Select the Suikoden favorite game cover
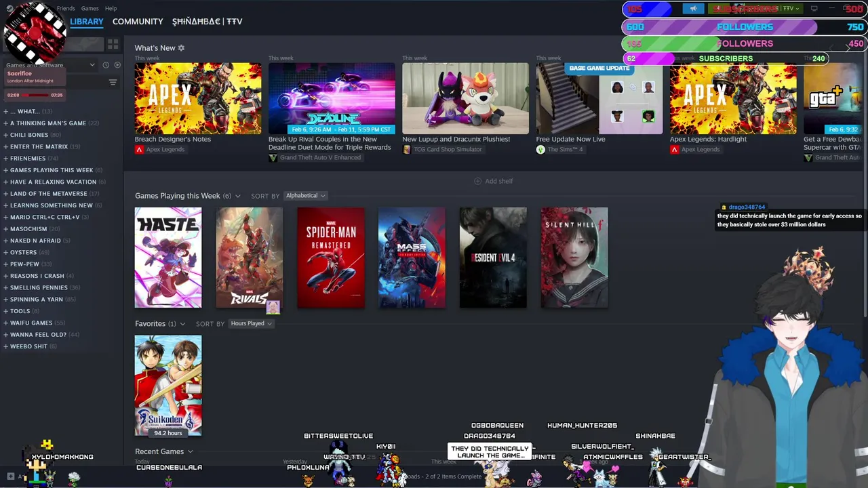 point(168,385)
